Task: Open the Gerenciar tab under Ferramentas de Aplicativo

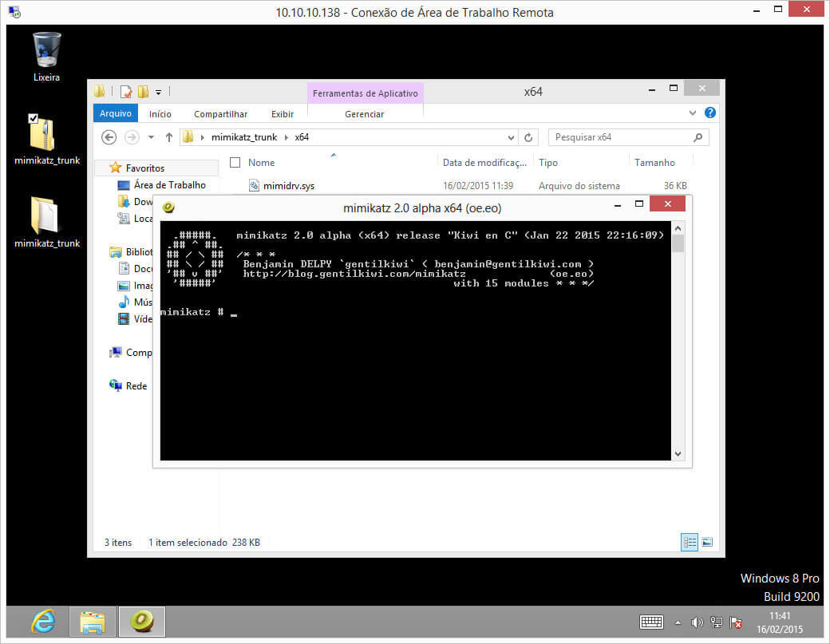Action: 365,113
